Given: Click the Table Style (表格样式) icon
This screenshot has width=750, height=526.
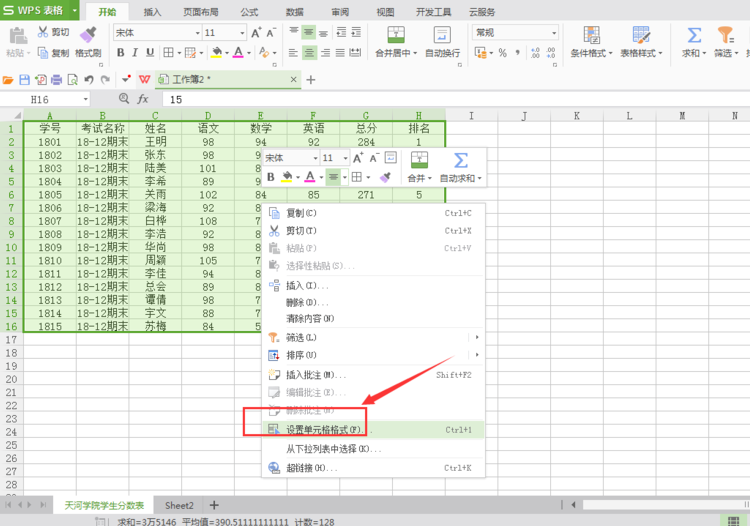Looking at the screenshot, I should [640, 35].
